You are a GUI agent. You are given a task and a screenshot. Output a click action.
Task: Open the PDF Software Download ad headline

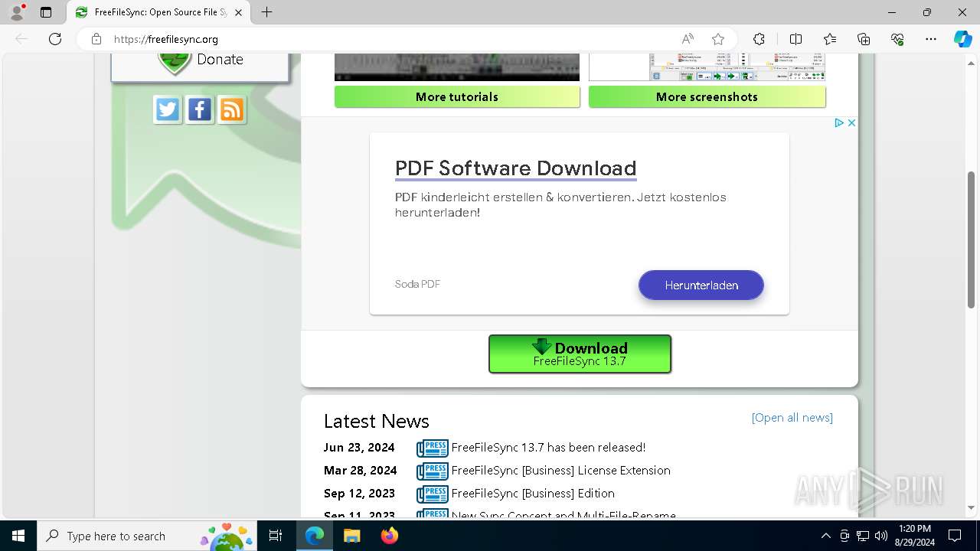(x=515, y=168)
